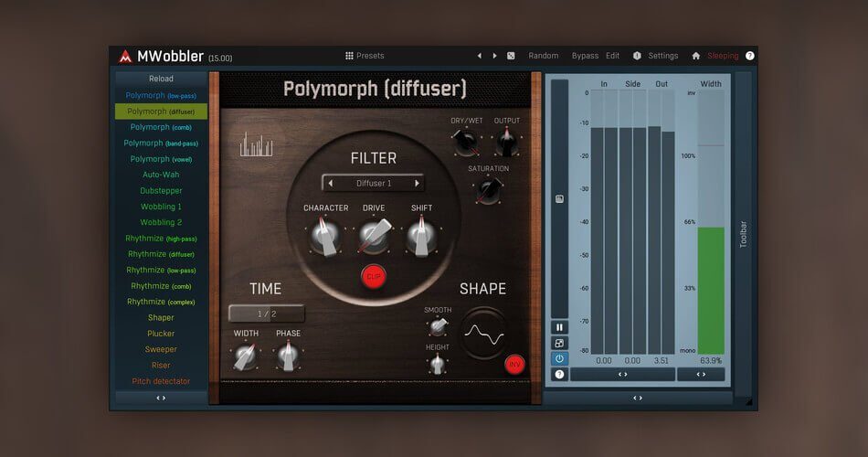This screenshot has height=457, width=868.
Task: Click the next preset arrow in top bar
Action: 495,56
